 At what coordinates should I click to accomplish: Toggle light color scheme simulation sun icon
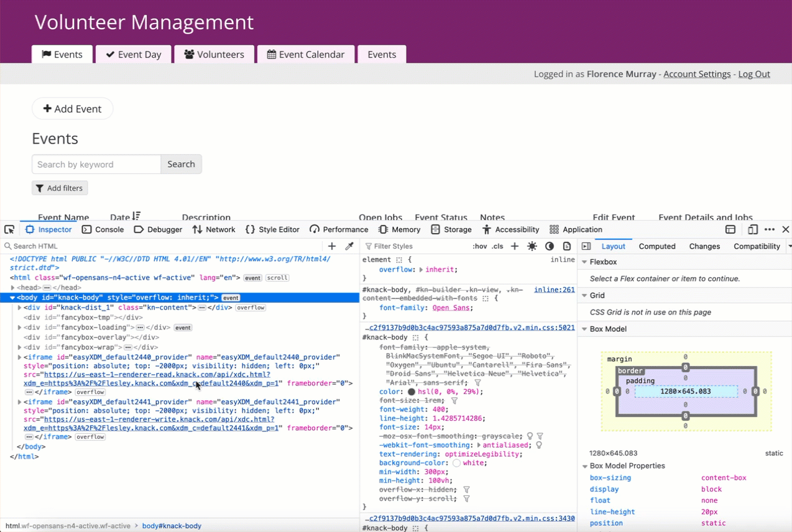pyautogui.click(x=532, y=246)
